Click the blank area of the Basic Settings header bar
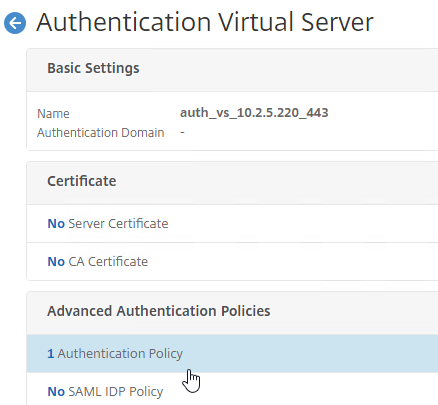 [287, 70]
